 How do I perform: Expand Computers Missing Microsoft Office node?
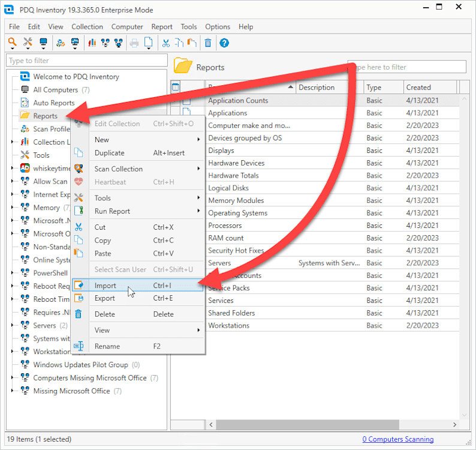(x=12, y=377)
